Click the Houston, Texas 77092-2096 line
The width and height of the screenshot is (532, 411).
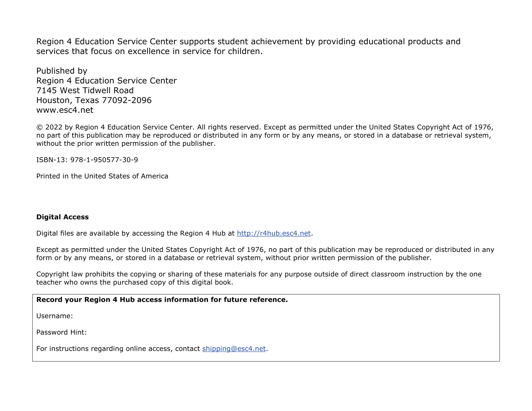coord(94,100)
